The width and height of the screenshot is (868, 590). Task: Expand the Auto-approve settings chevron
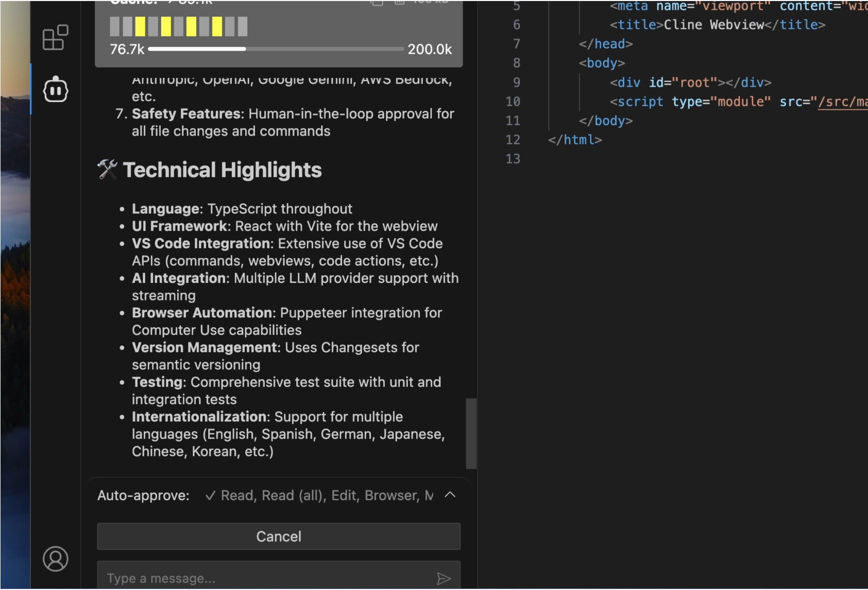click(450, 495)
